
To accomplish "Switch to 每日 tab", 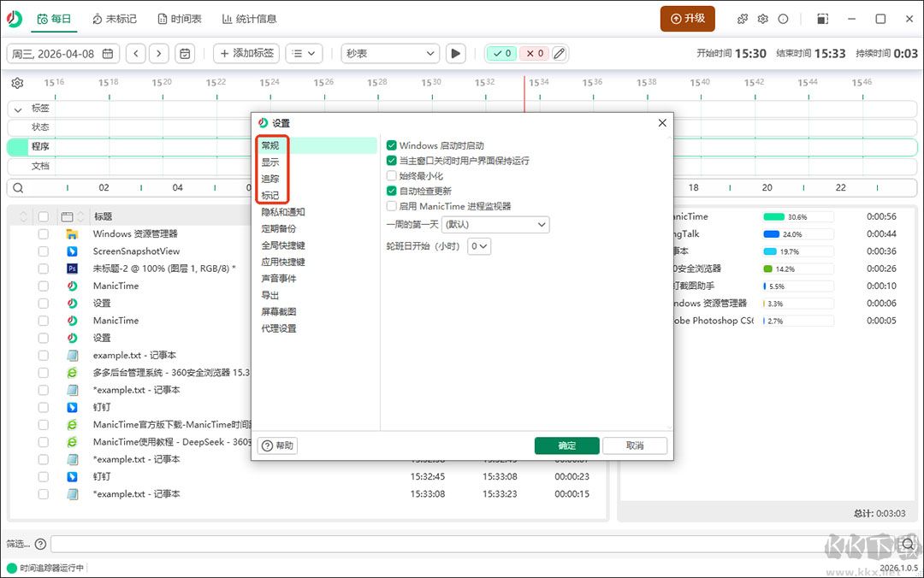I will [54, 19].
